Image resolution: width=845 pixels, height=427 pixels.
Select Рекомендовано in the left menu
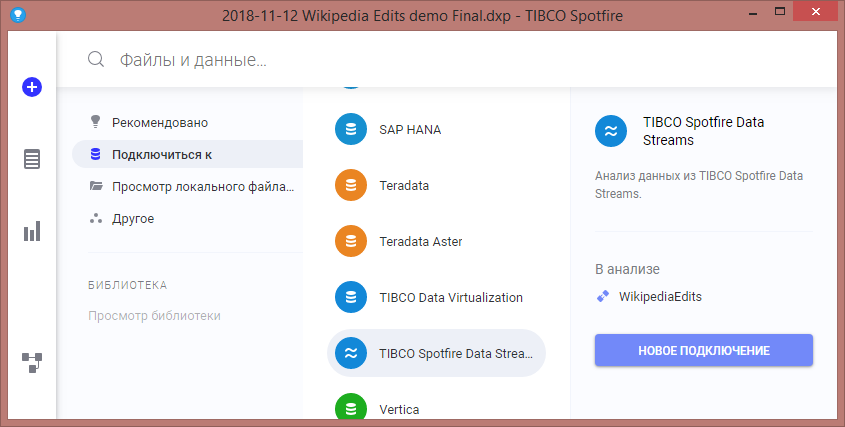coord(160,122)
